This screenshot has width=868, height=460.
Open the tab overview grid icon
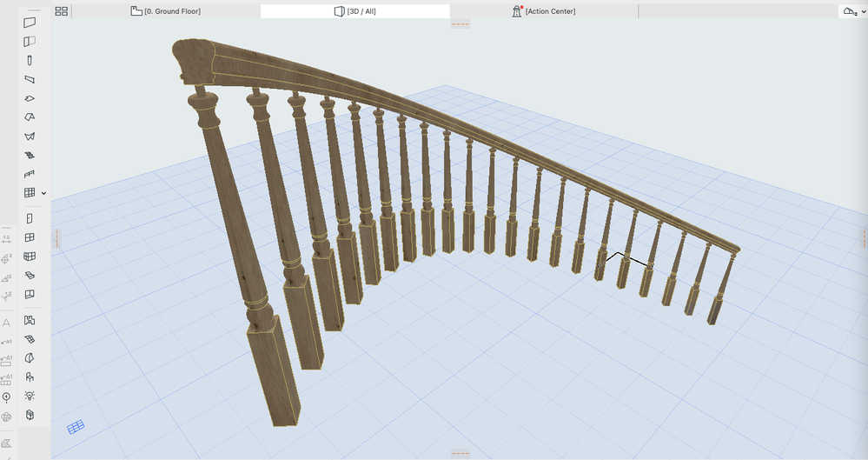(x=62, y=11)
